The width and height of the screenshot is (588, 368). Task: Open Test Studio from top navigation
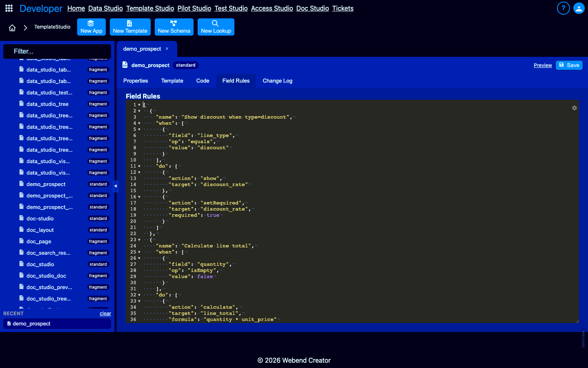tap(231, 8)
